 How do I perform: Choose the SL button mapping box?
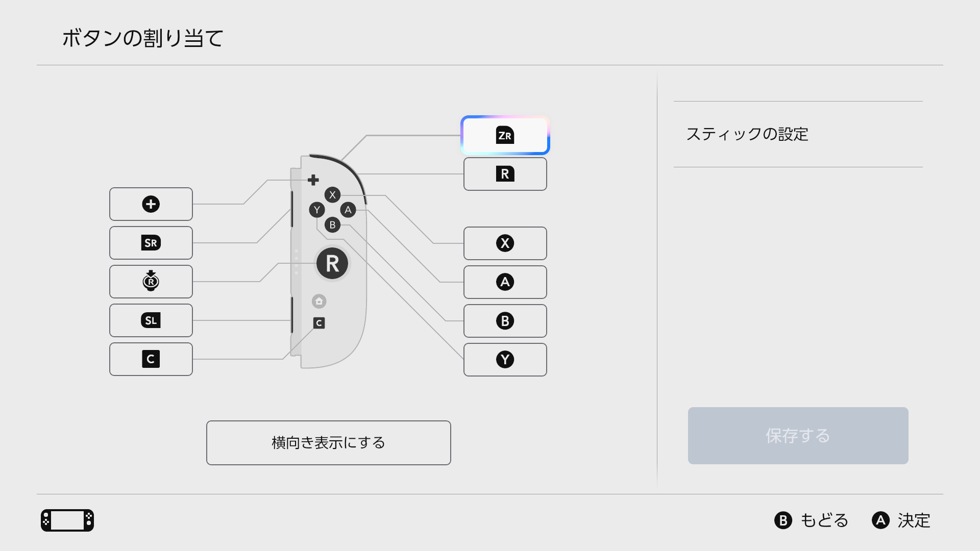151,320
